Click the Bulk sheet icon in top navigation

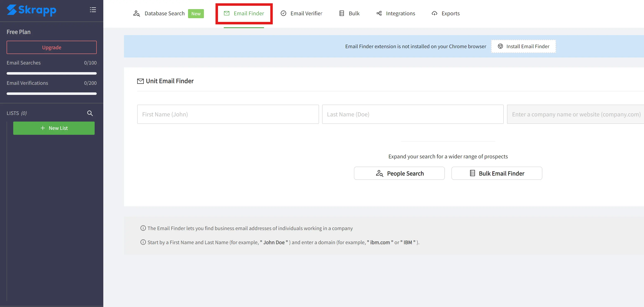342,13
